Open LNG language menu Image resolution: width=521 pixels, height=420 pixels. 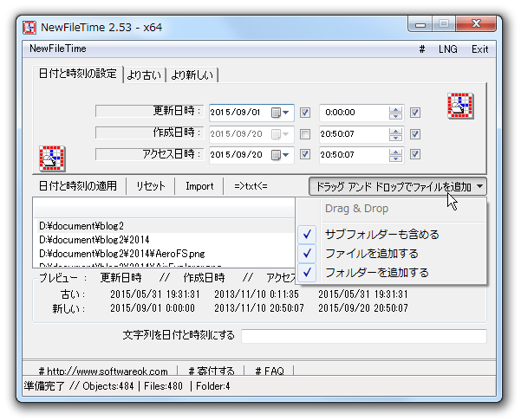tap(447, 49)
